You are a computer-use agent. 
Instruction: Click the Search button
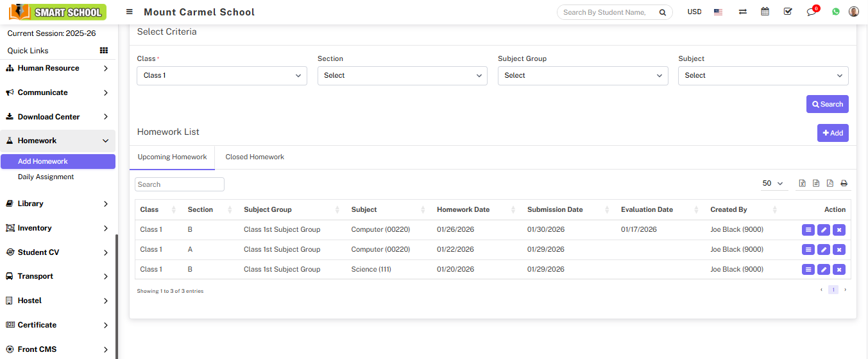[x=827, y=104]
